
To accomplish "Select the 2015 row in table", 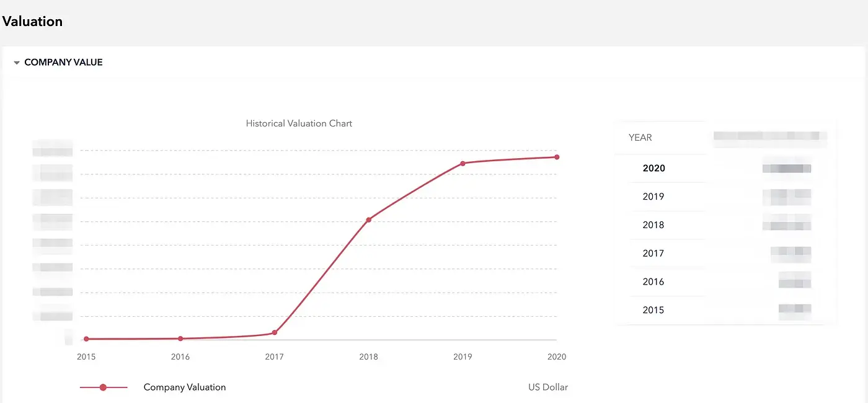I will coord(725,311).
